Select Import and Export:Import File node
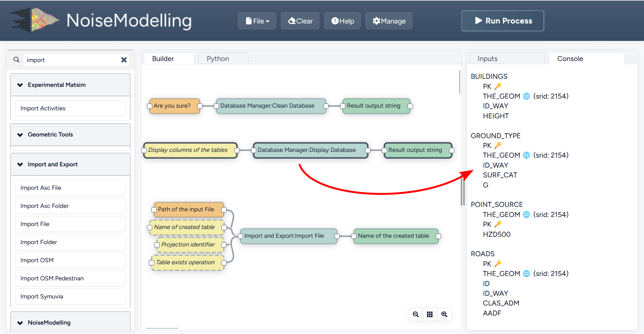644x334 pixels. (x=289, y=236)
